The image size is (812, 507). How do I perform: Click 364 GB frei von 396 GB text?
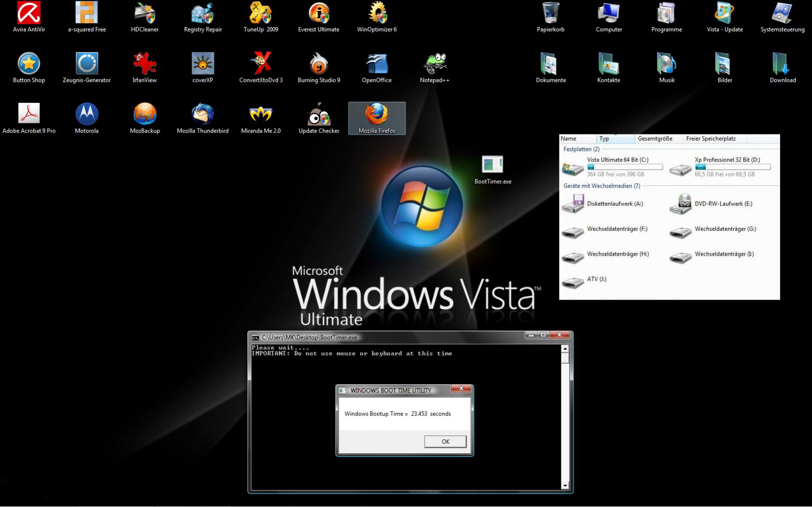616,174
